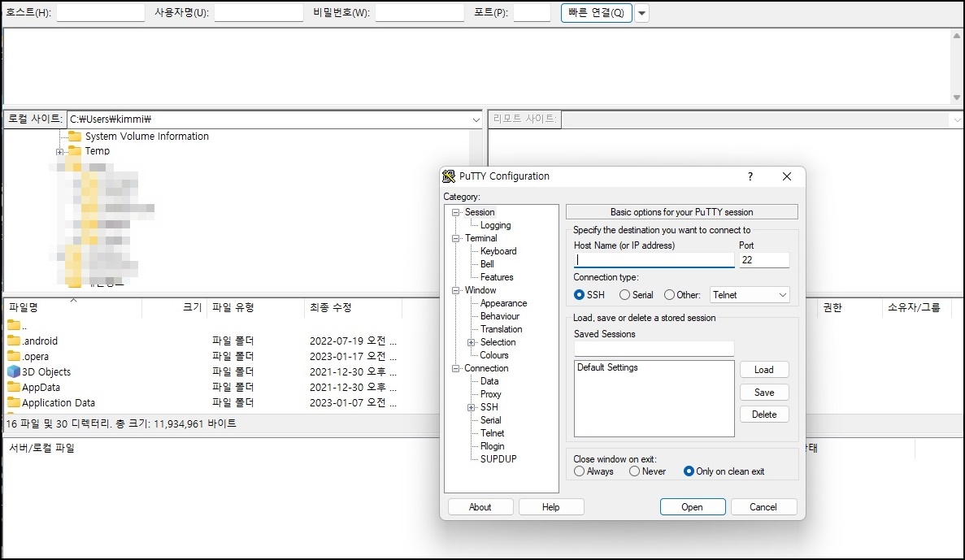Open the local site path dropdown
The height and width of the screenshot is (560, 965).
click(476, 119)
